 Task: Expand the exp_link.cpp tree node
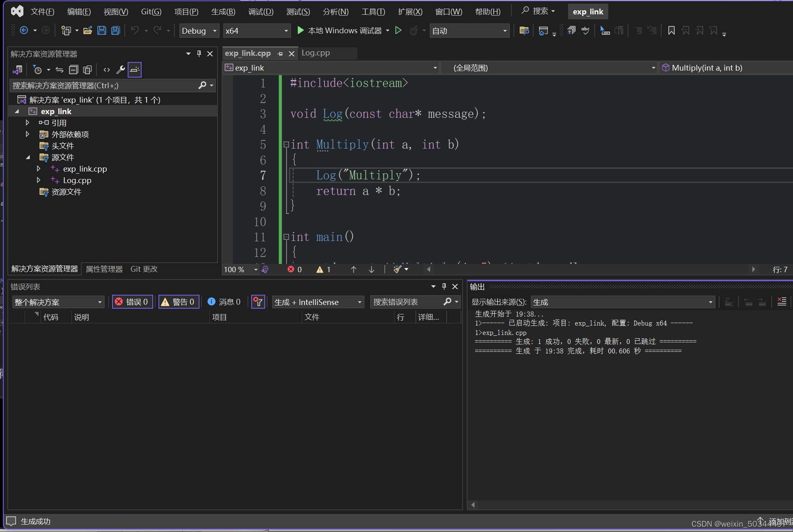(39, 169)
